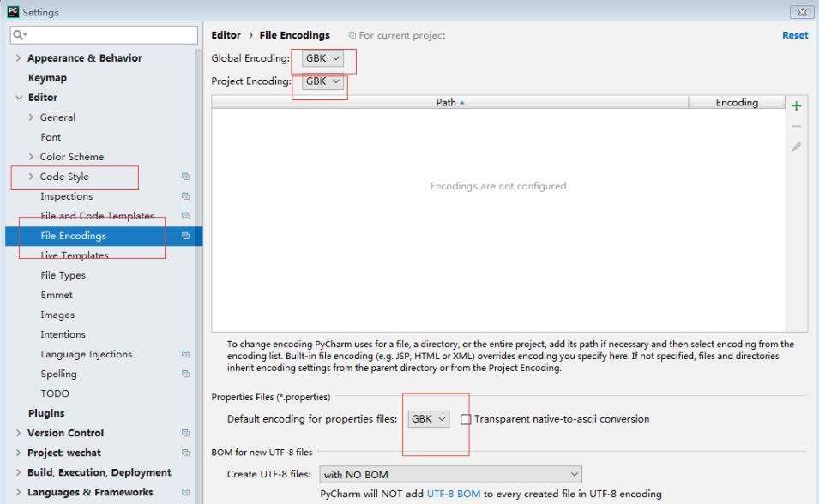Click PyCharm logo in title bar
Image resolution: width=819 pixels, height=504 pixels.
[13, 11]
